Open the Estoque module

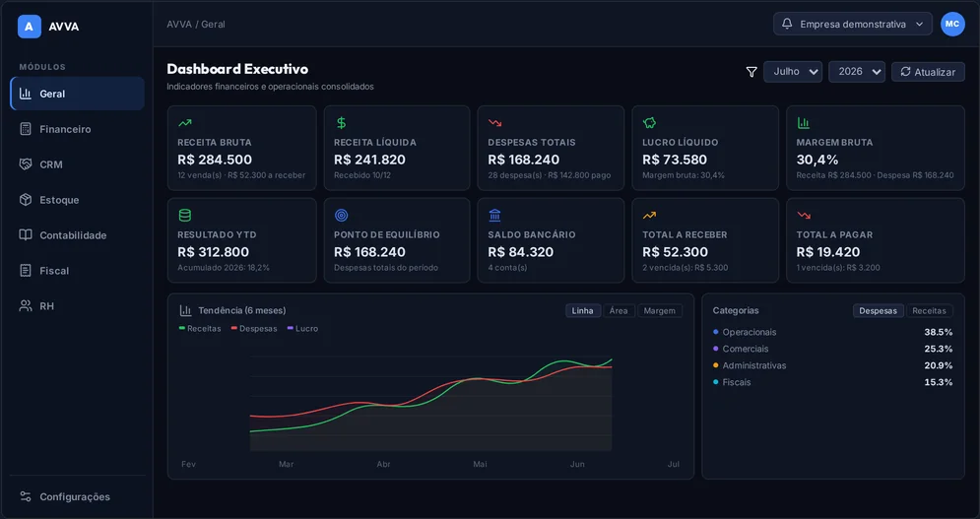click(78, 200)
